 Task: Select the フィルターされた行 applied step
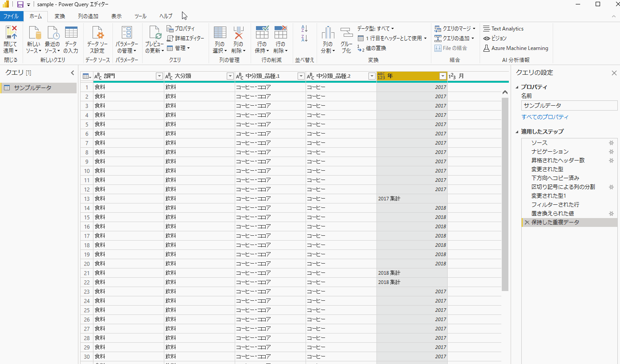(555, 205)
